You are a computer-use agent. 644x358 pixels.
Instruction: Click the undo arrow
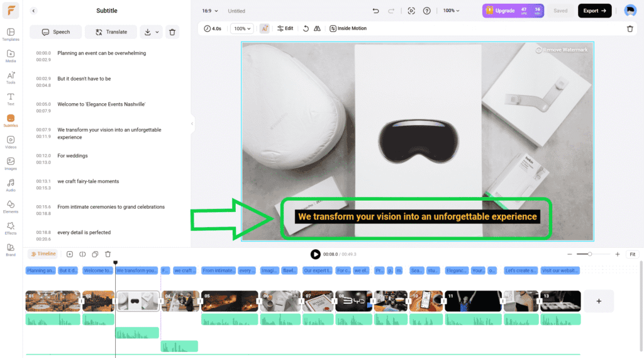click(x=375, y=11)
